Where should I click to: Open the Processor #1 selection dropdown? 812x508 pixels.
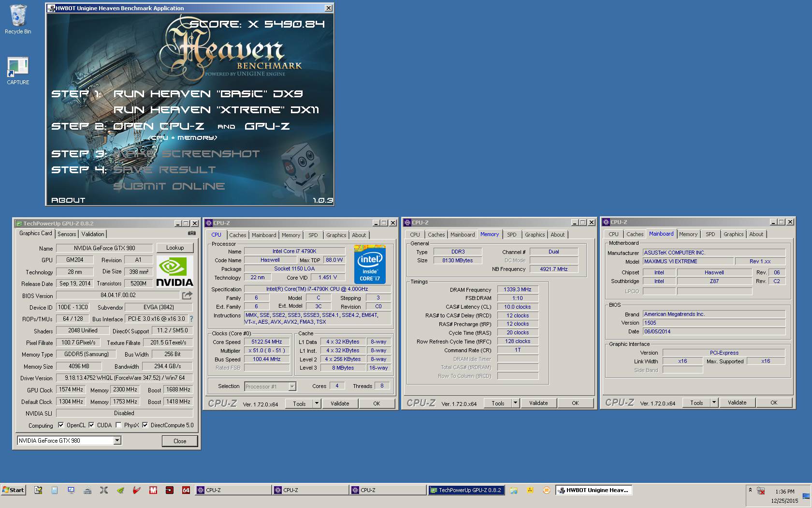[x=292, y=386]
